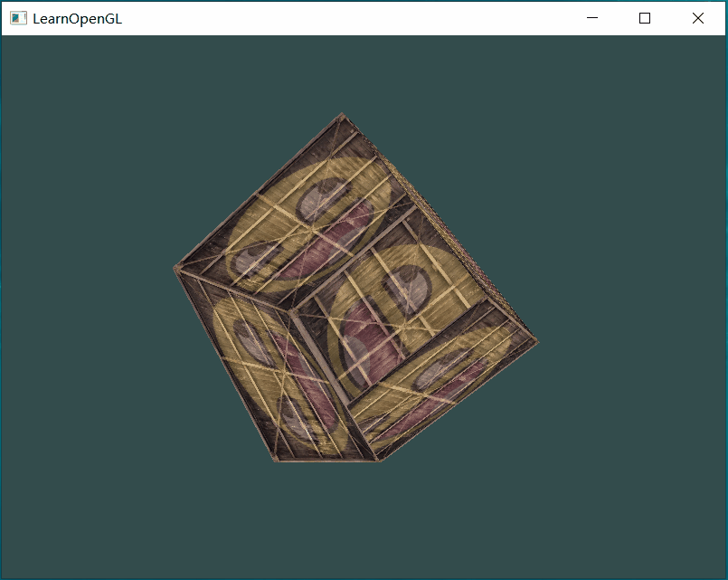The image size is (728, 580).
Task: Click the LearnOpenGL title text
Action: 77,18
